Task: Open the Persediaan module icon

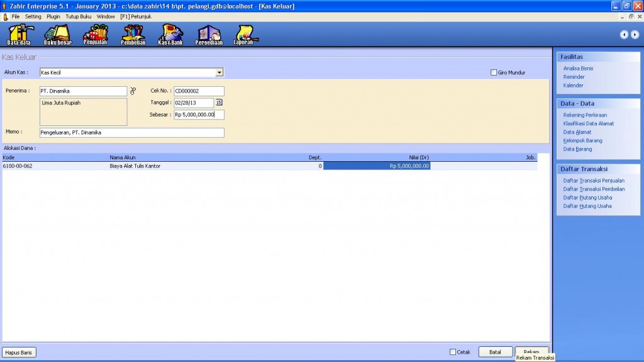Action: (208, 35)
